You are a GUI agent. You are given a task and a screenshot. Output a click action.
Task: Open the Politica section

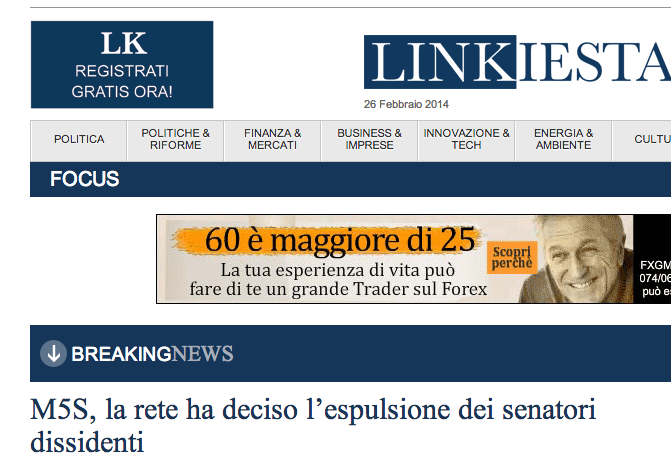(x=79, y=139)
